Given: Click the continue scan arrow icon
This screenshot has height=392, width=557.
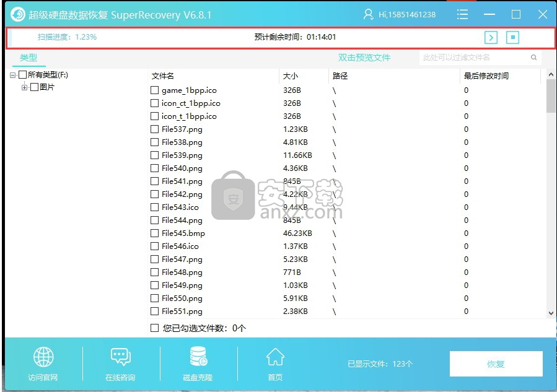Looking at the screenshot, I should (491, 37).
